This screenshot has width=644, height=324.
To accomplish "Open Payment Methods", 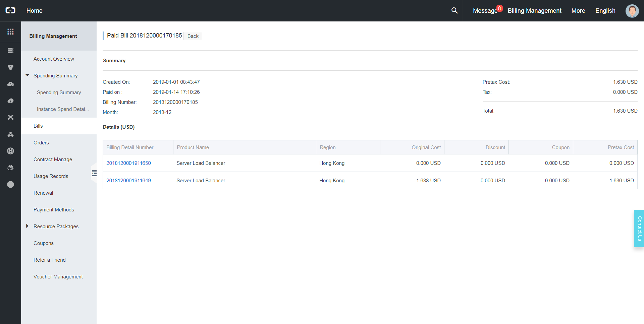I will click(54, 210).
